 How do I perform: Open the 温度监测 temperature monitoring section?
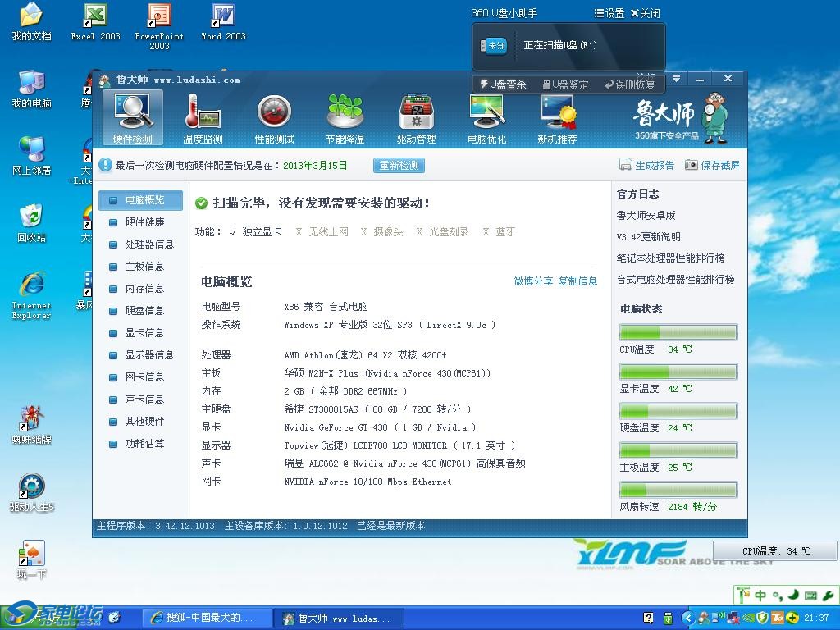coord(203,118)
